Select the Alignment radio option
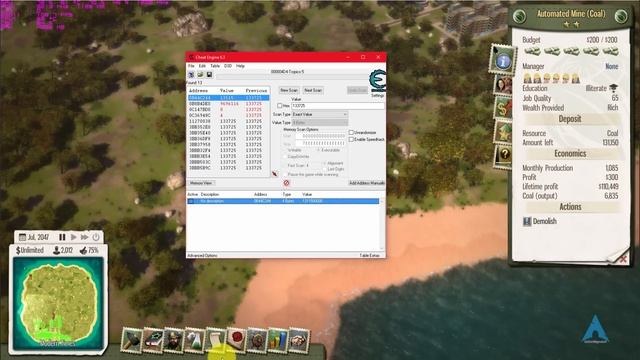Screen dimensions: 640x360 [325, 163]
